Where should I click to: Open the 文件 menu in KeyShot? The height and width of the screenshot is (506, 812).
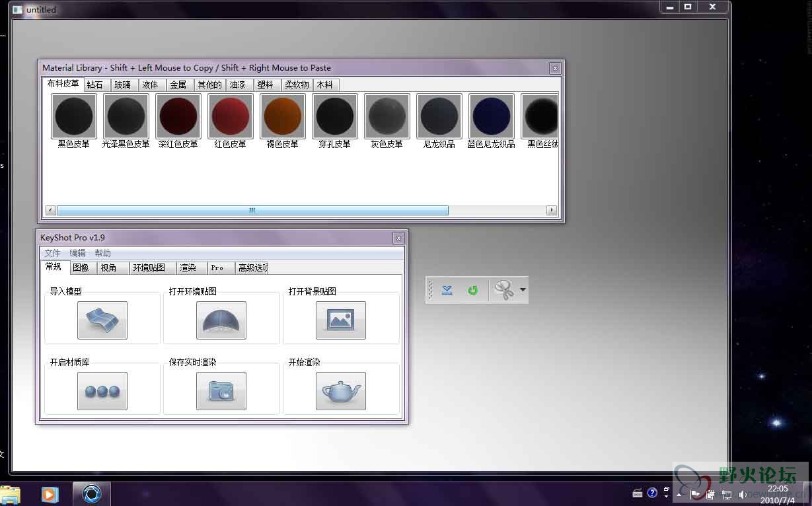[x=52, y=253]
